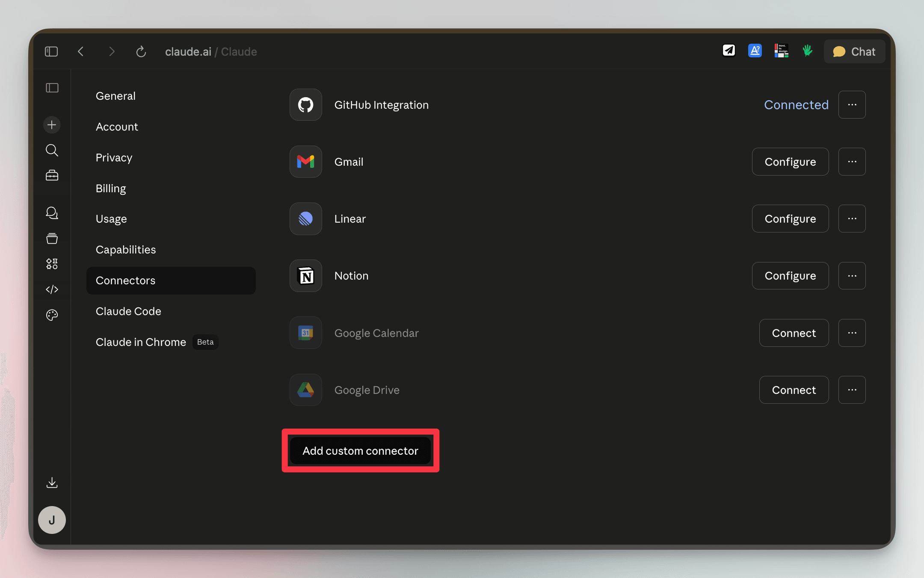Configure the Notion connector
The width and height of the screenshot is (924, 578).
click(x=790, y=276)
